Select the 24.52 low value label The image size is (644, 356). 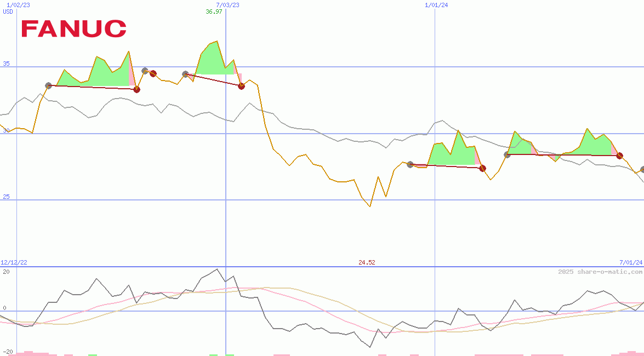point(367,263)
